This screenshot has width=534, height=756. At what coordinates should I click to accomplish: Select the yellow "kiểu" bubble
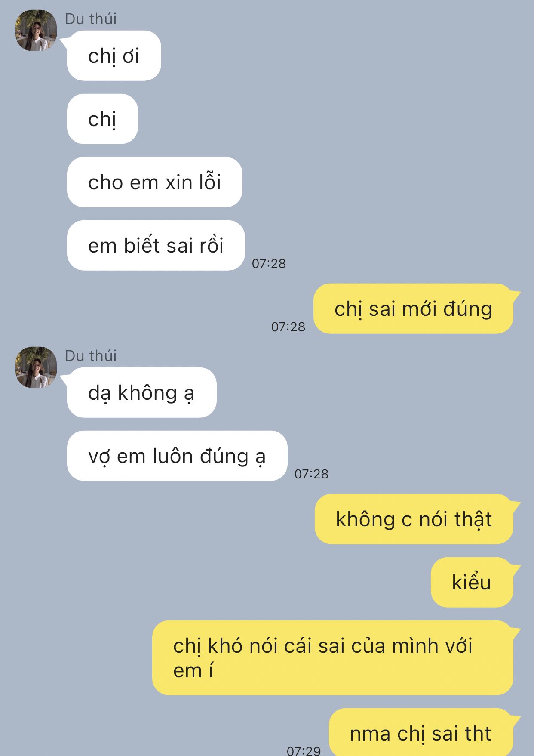(x=472, y=582)
